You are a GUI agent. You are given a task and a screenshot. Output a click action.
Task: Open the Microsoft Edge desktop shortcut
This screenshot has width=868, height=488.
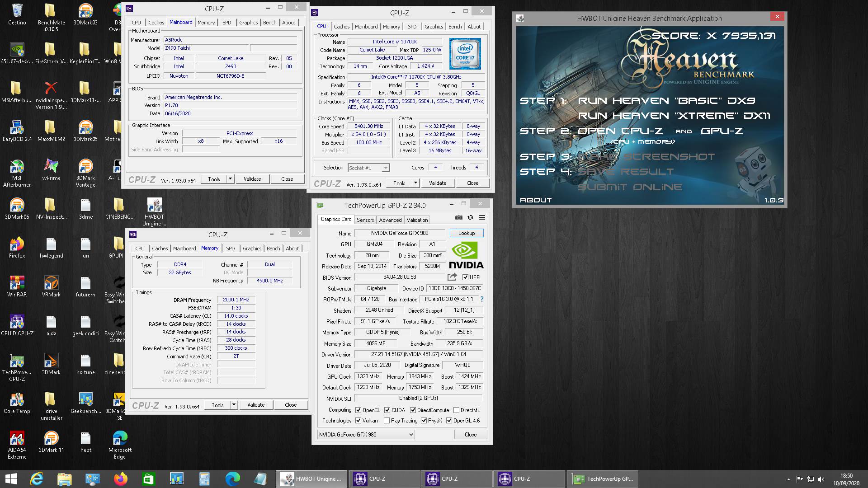tap(120, 445)
